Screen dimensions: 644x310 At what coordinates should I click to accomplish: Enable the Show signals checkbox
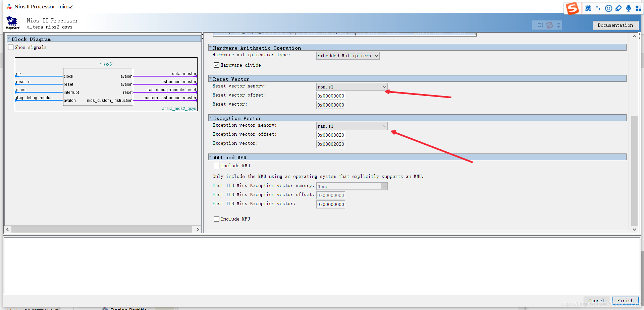coord(11,47)
